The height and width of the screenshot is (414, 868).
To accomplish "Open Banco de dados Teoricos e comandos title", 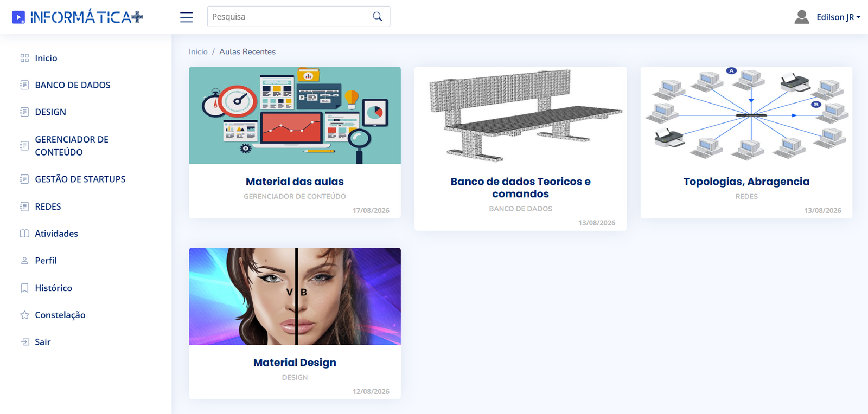I will coord(520,187).
